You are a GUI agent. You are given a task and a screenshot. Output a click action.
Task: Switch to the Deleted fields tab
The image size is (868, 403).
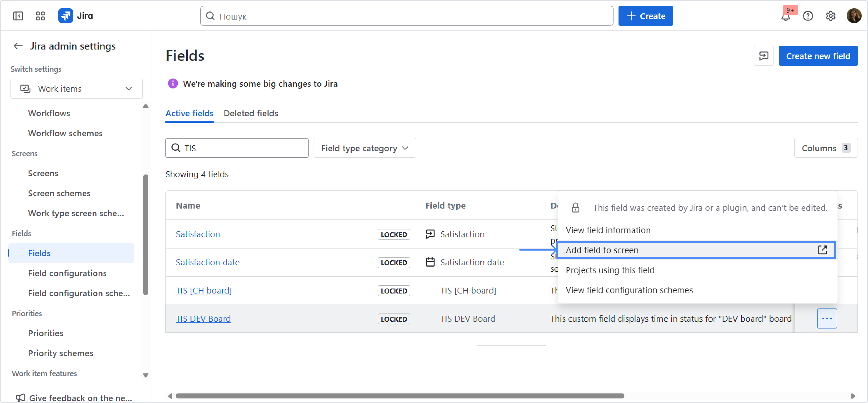point(251,113)
